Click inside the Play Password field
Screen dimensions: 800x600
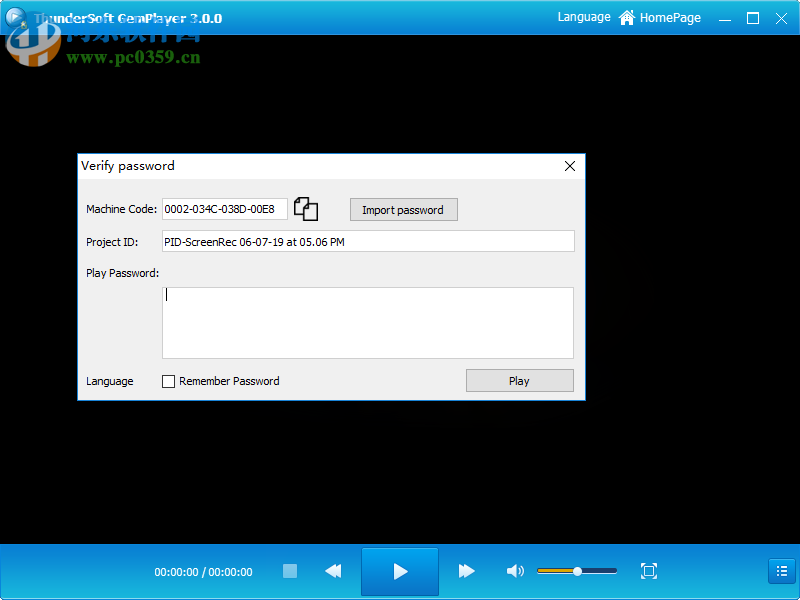(x=367, y=322)
